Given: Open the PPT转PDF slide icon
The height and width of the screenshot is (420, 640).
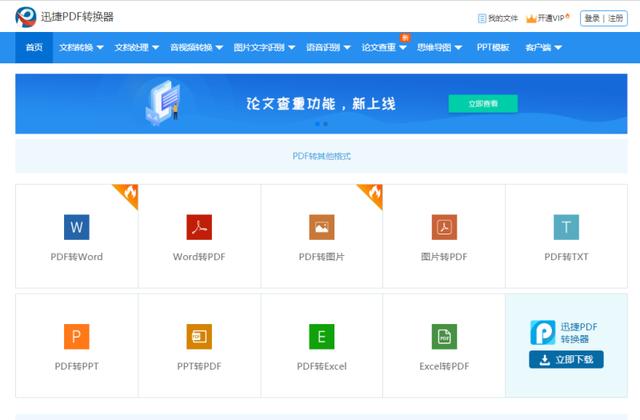Looking at the screenshot, I should pyautogui.click(x=199, y=336).
